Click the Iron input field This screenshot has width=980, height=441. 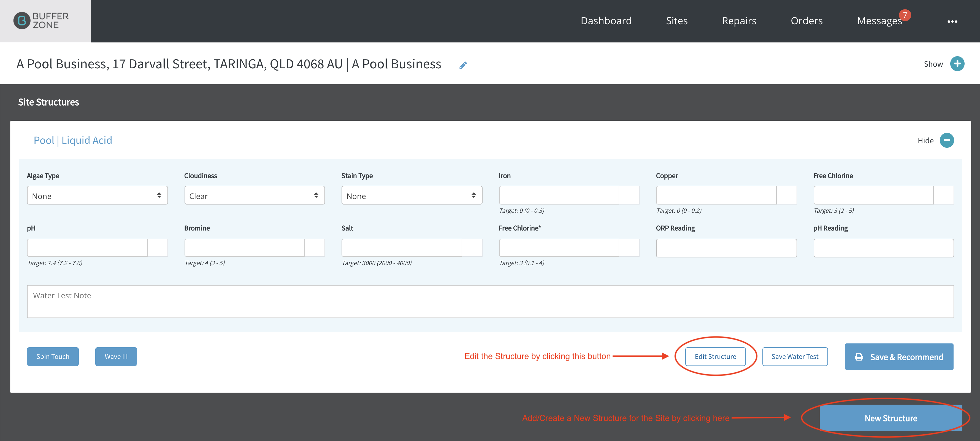(x=559, y=195)
